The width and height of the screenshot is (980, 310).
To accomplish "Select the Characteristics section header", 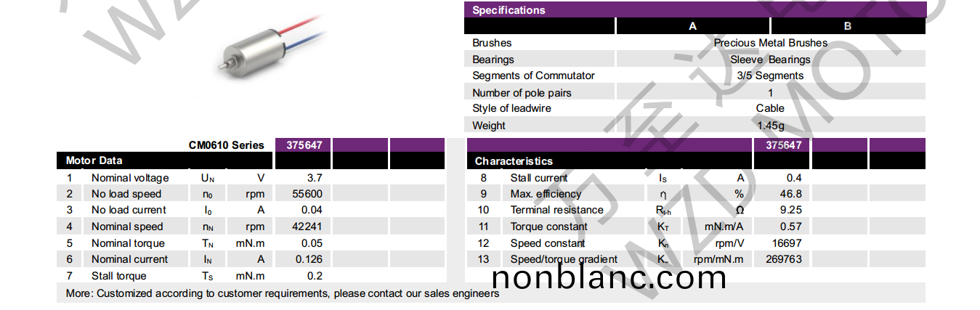I will (x=514, y=161).
